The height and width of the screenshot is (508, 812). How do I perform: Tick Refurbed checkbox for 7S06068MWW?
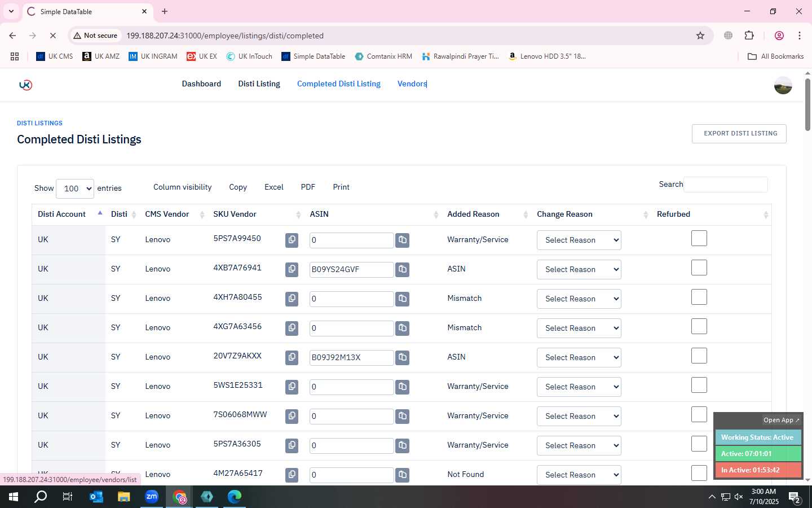699,414
